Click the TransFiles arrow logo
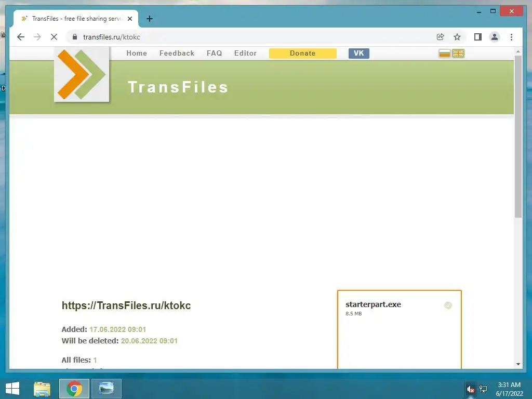This screenshot has width=532, height=399. [x=82, y=74]
